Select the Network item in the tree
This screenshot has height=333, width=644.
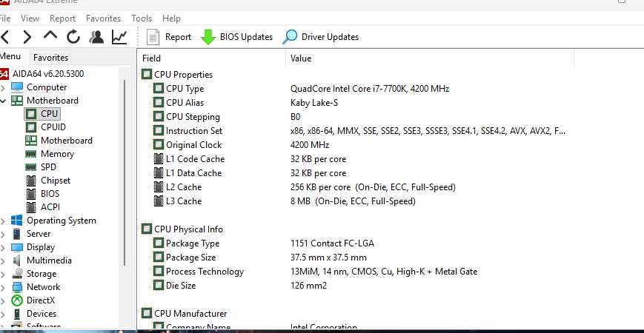click(x=43, y=287)
